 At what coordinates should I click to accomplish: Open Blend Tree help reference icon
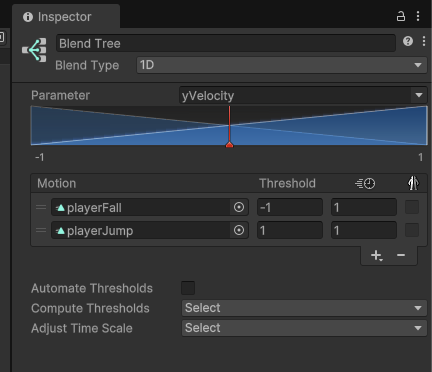click(408, 41)
